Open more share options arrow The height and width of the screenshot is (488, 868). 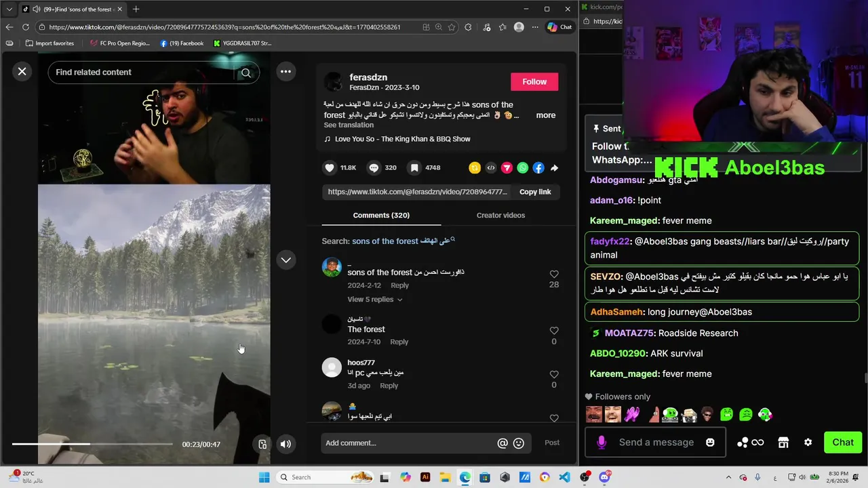[x=554, y=167]
